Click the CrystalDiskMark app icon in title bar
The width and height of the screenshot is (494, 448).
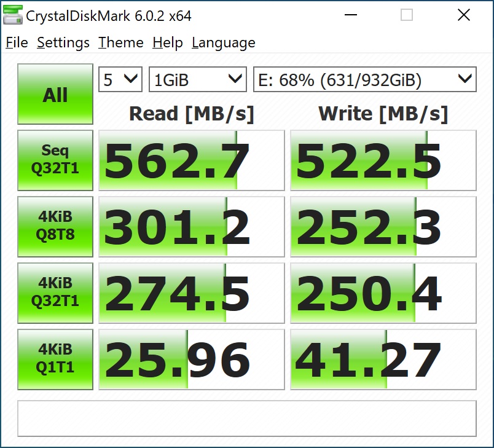pos(13,15)
